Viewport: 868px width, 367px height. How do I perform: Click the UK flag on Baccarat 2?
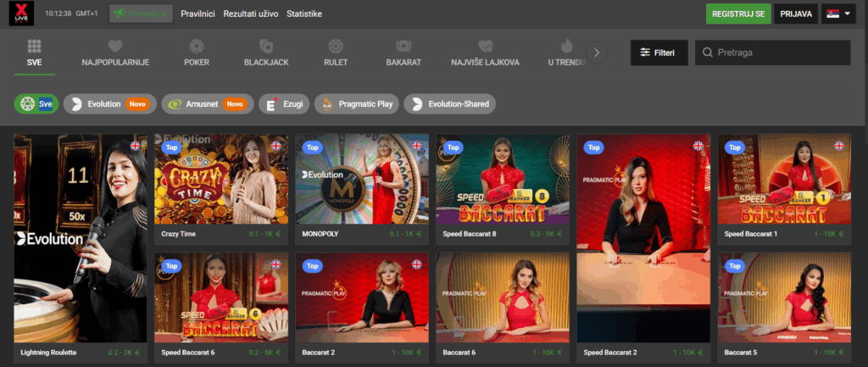click(x=417, y=264)
